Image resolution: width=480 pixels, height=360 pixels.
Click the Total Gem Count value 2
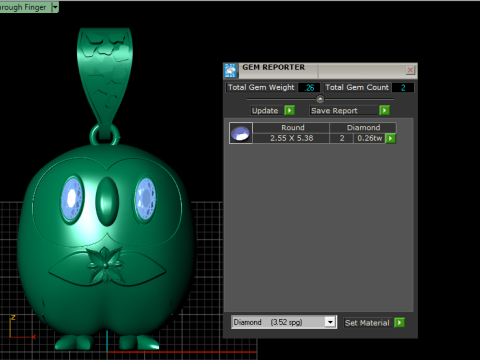[403, 87]
